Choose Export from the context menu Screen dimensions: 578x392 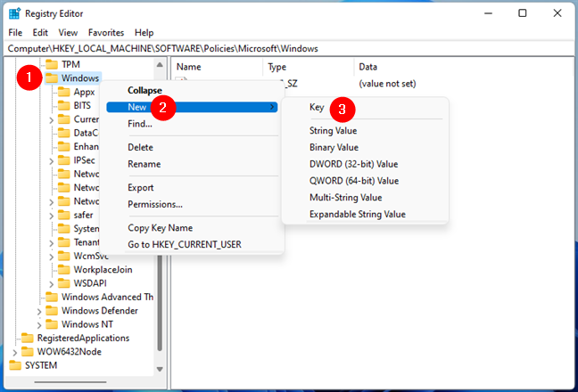(x=141, y=188)
